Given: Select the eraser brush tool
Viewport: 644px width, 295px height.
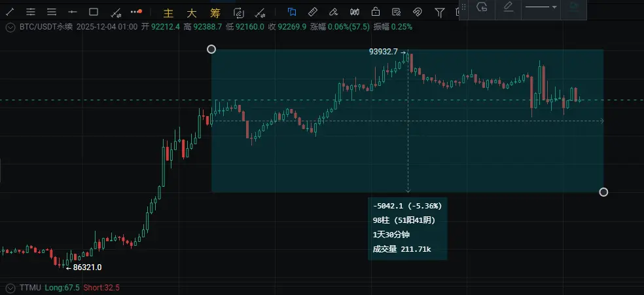Looking at the screenshot, I should click(x=334, y=12).
